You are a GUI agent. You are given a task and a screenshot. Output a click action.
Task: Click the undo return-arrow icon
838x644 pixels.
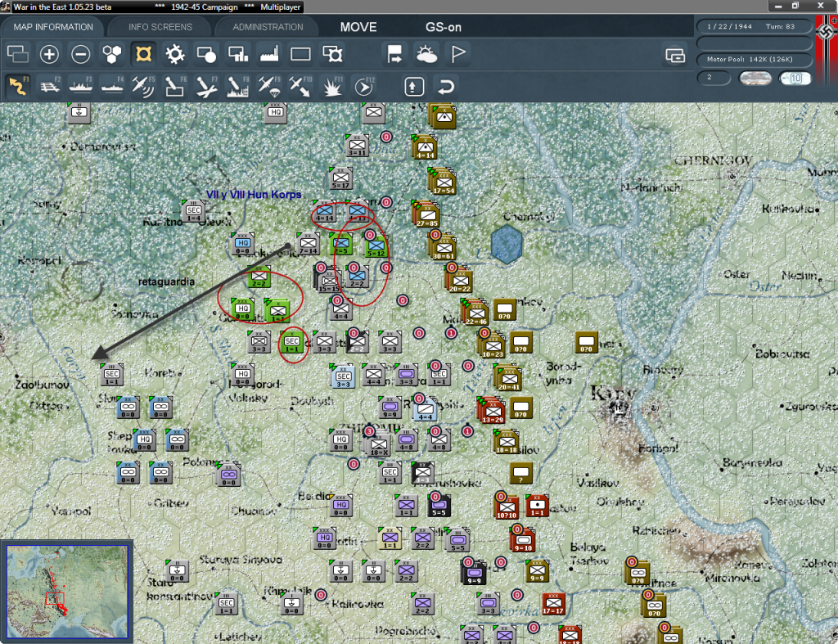click(446, 87)
